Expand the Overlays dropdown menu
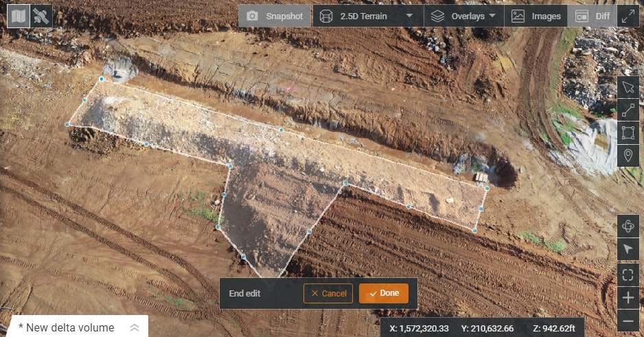 [463, 16]
